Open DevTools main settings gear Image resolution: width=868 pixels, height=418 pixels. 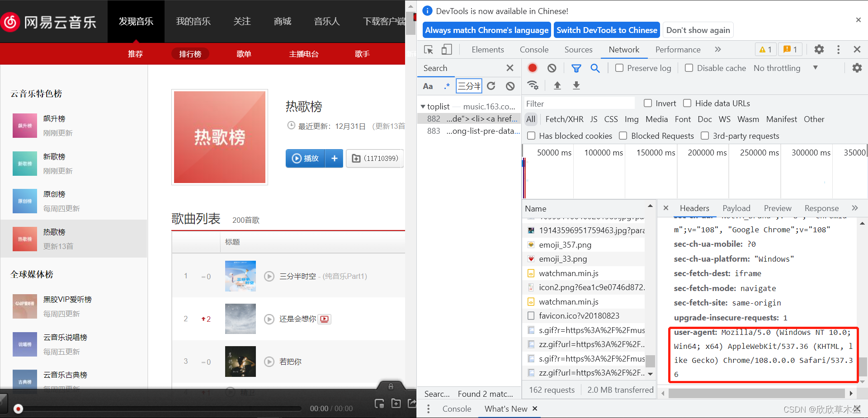click(x=819, y=49)
